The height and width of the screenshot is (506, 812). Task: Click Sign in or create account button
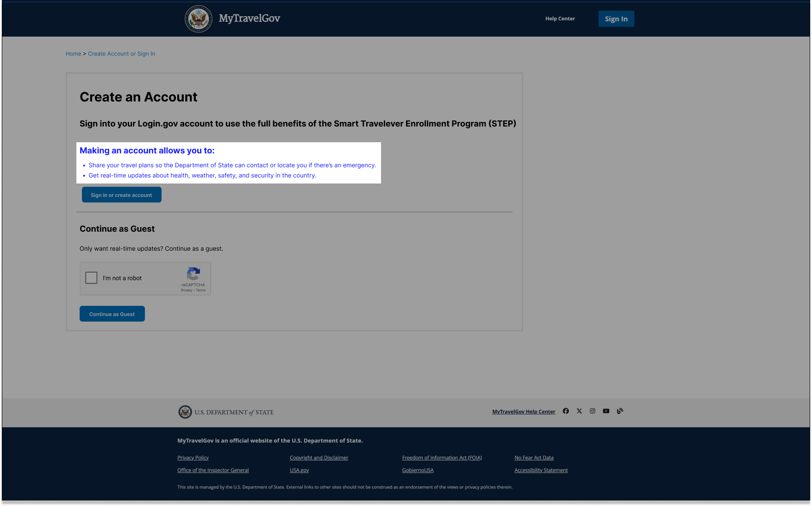pos(122,195)
